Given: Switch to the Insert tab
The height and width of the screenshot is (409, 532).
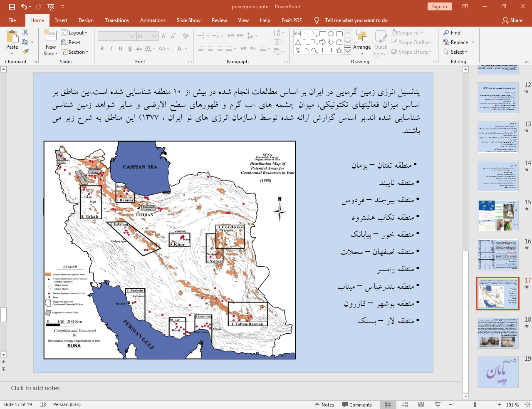Looking at the screenshot, I should point(61,20).
